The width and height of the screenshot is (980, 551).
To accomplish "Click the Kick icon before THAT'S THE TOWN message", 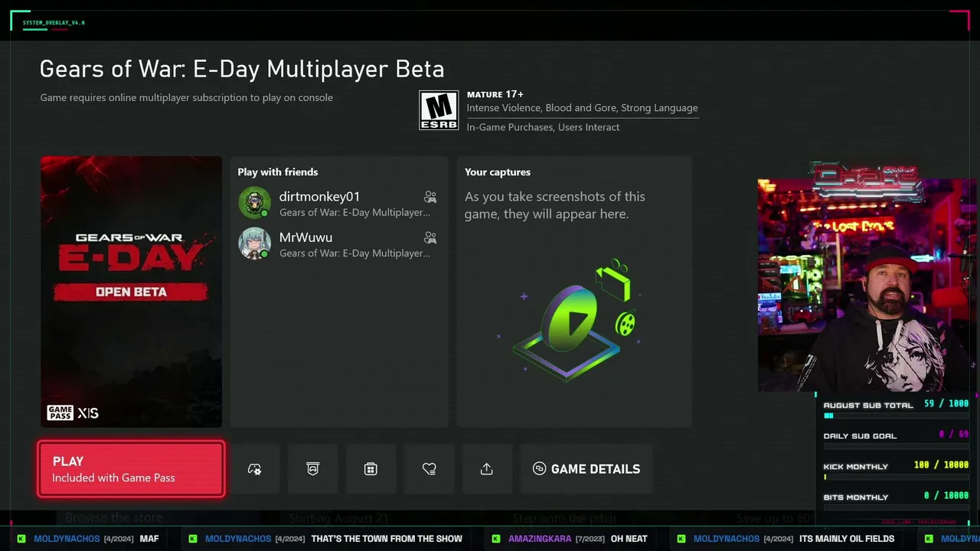I will [193, 539].
